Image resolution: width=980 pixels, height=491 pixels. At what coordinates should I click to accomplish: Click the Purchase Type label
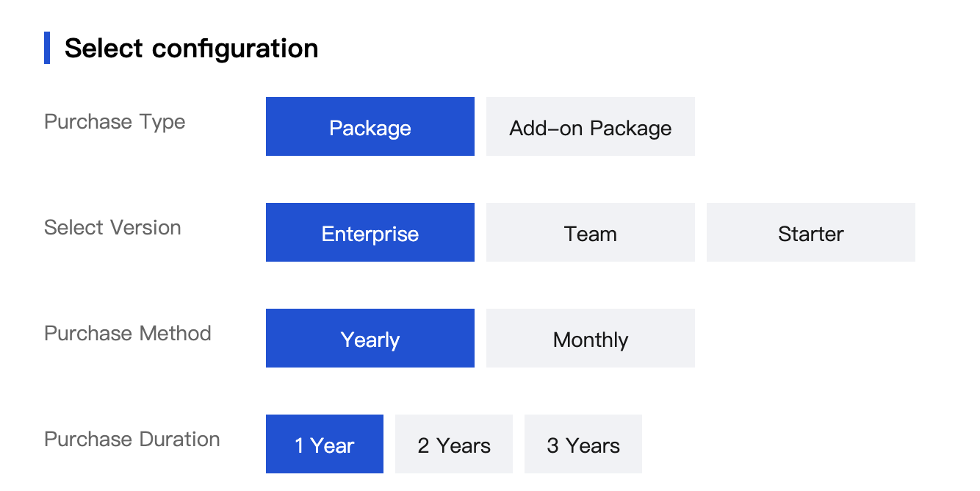(115, 121)
